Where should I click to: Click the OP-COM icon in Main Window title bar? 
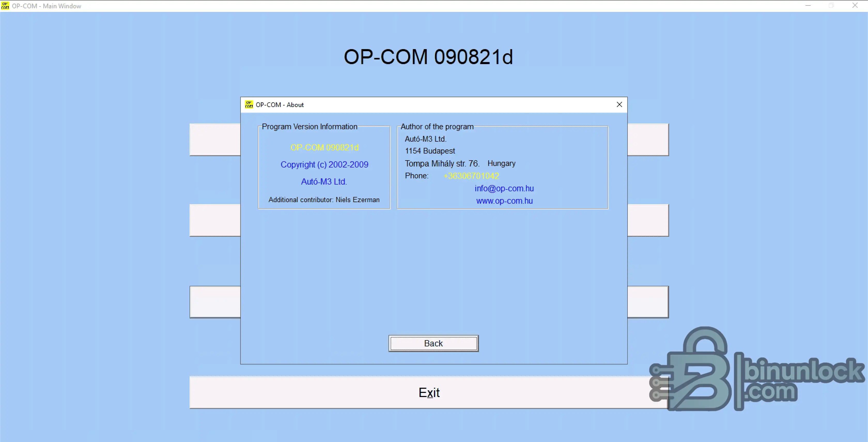(x=5, y=6)
